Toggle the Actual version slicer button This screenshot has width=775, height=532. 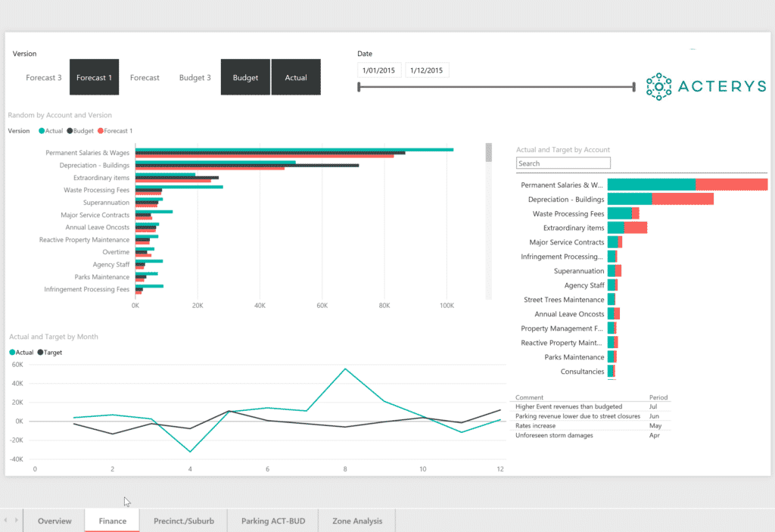click(x=296, y=77)
